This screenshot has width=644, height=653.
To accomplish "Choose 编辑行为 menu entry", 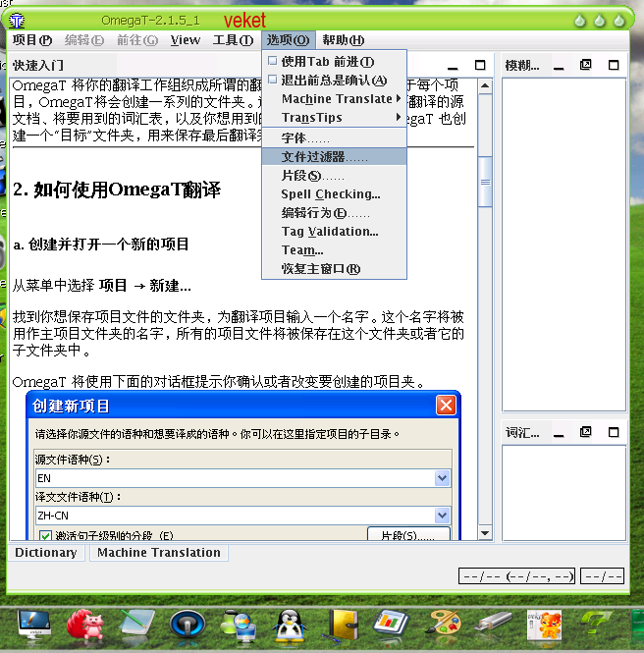I will pyautogui.click(x=335, y=213).
